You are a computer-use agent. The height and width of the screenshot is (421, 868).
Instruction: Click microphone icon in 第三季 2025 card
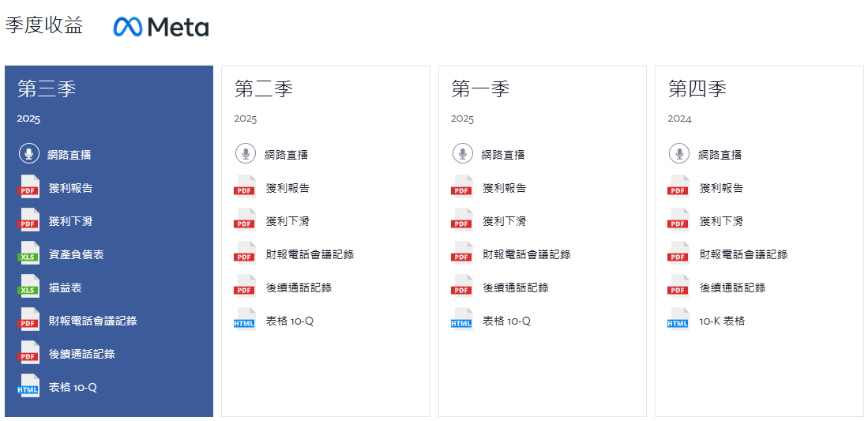28,153
